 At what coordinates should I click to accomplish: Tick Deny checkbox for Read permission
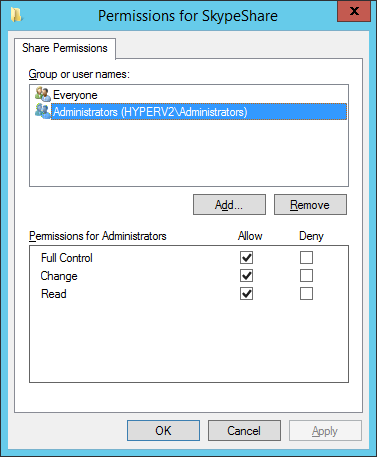tap(306, 294)
